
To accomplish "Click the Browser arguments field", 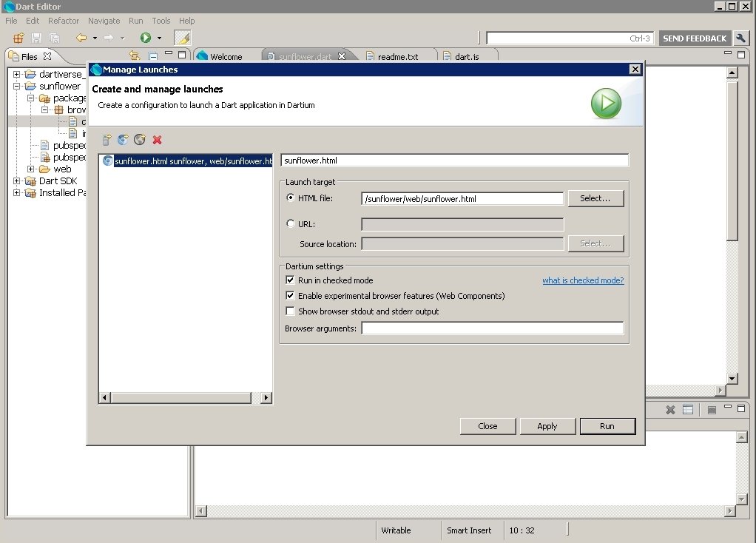I will point(492,328).
